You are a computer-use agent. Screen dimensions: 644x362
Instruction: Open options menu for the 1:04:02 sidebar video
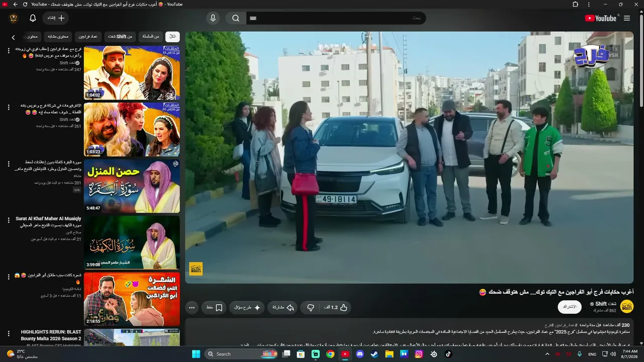(9, 50)
